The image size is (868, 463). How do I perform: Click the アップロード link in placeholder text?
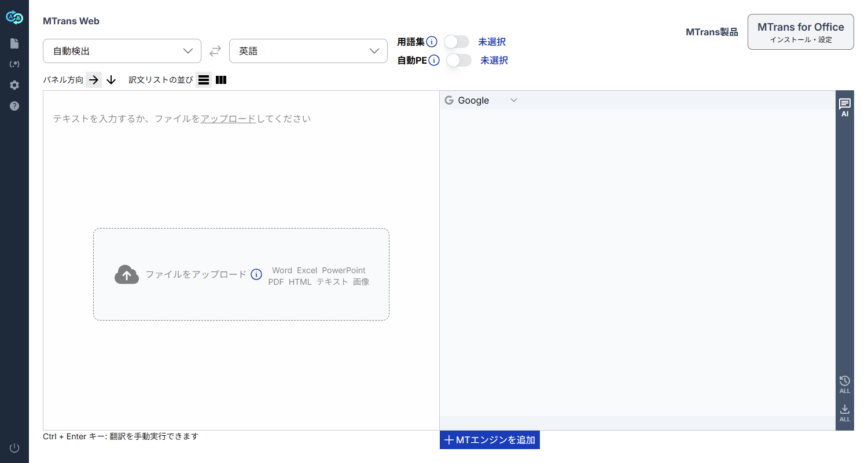point(228,119)
